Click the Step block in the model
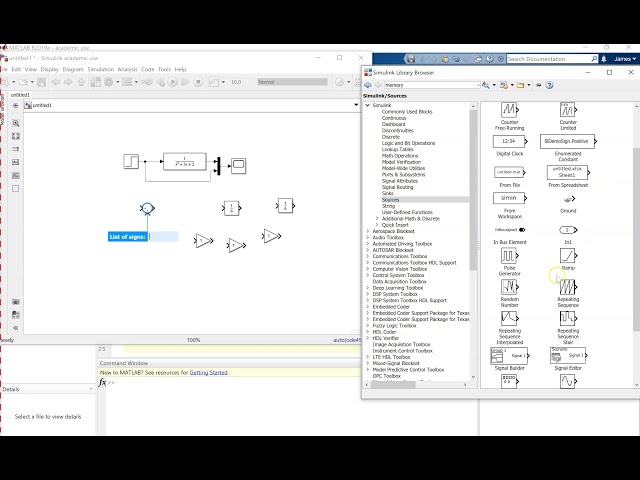This screenshot has height=480, width=640. (131, 161)
